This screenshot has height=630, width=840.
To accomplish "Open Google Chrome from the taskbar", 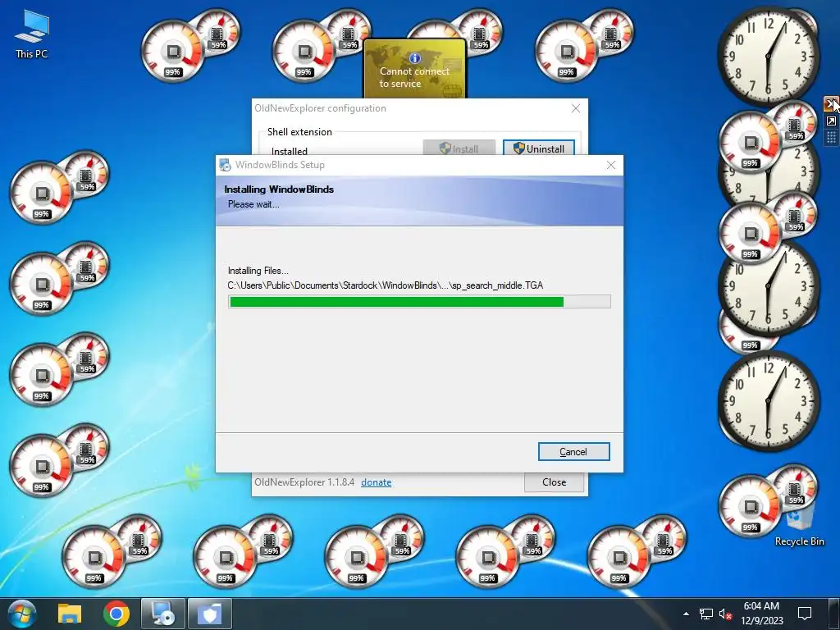I will (x=116, y=614).
